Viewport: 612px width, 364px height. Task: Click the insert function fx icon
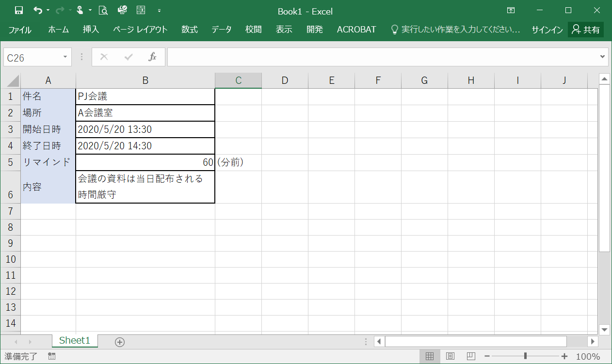152,57
